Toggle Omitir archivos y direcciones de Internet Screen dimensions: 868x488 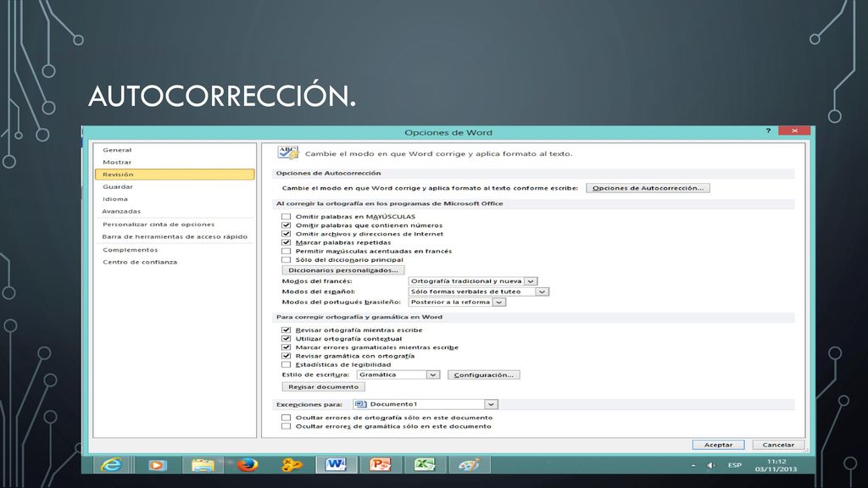point(287,234)
